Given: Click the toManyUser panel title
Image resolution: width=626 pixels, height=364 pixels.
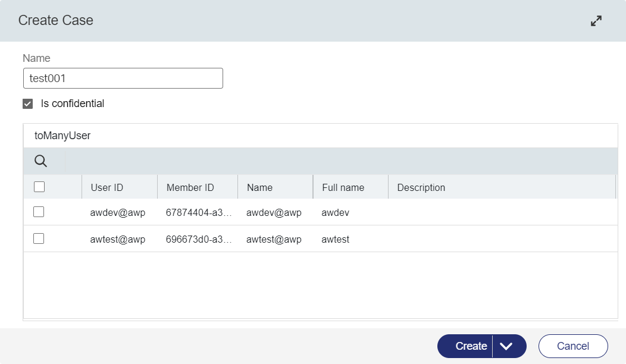Looking at the screenshot, I should 62,136.
